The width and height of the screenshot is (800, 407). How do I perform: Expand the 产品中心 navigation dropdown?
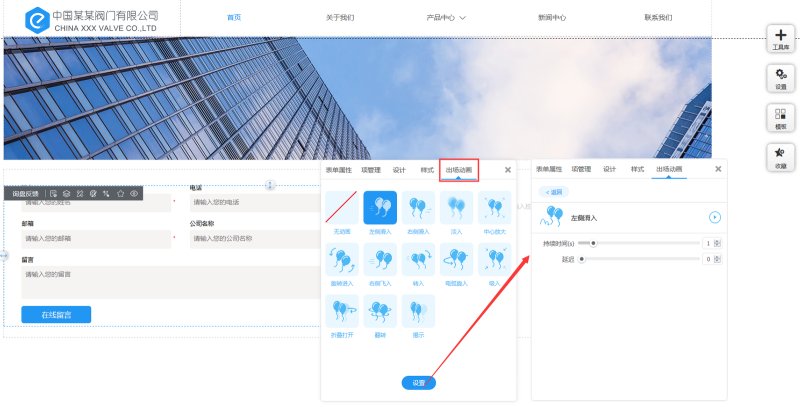point(446,18)
